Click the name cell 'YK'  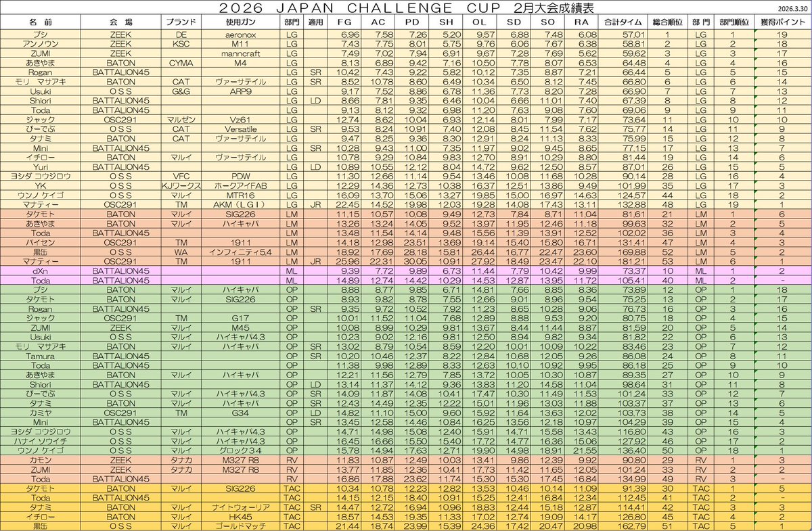pyautogui.click(x=41, y=185)
